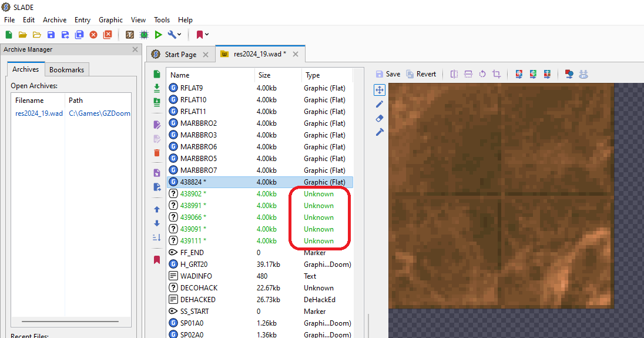Select the 439111 entry

pyautogui.click(x=260, y=240)
